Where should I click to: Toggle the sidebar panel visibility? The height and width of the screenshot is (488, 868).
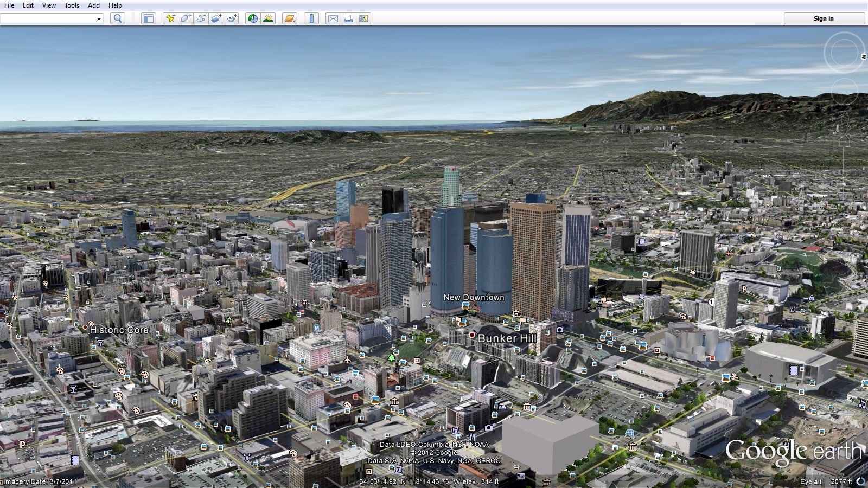point(148,18)
